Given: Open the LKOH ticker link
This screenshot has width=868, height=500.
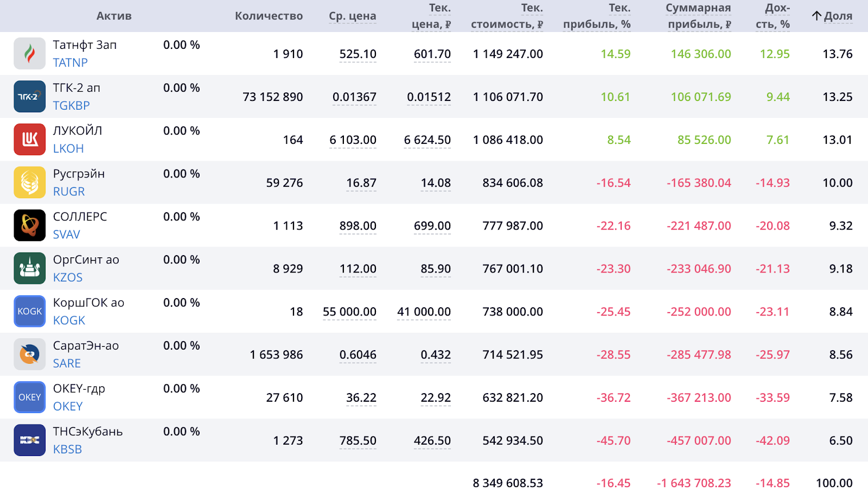Looking at the screenshot, I should [x=68, y=149].
